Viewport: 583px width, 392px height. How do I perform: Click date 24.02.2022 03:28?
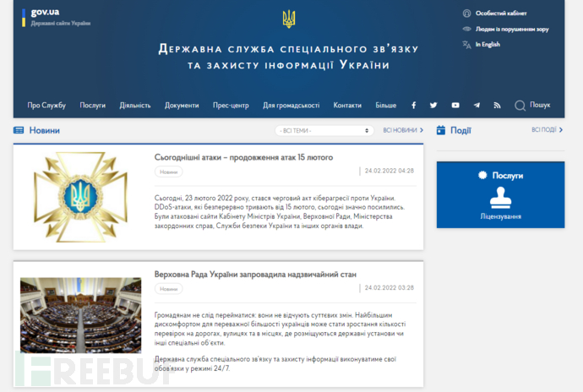pyautogui.click(x=390, y=288)
